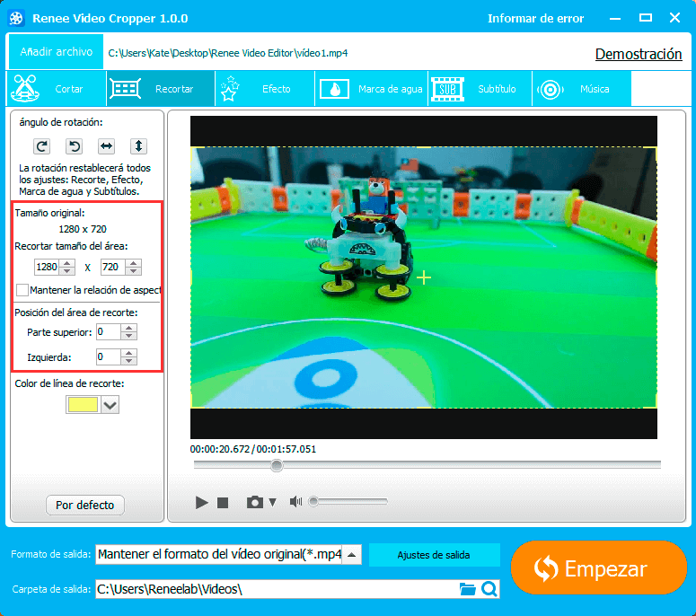Click the loaded file path vídeo1.mp4
Screen dimensions: 696x616
(x=228, y=53)
